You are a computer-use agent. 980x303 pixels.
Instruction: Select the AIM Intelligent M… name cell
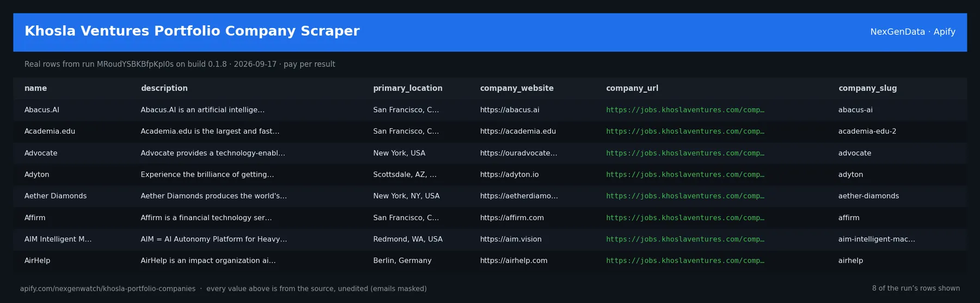pos(58,239)
